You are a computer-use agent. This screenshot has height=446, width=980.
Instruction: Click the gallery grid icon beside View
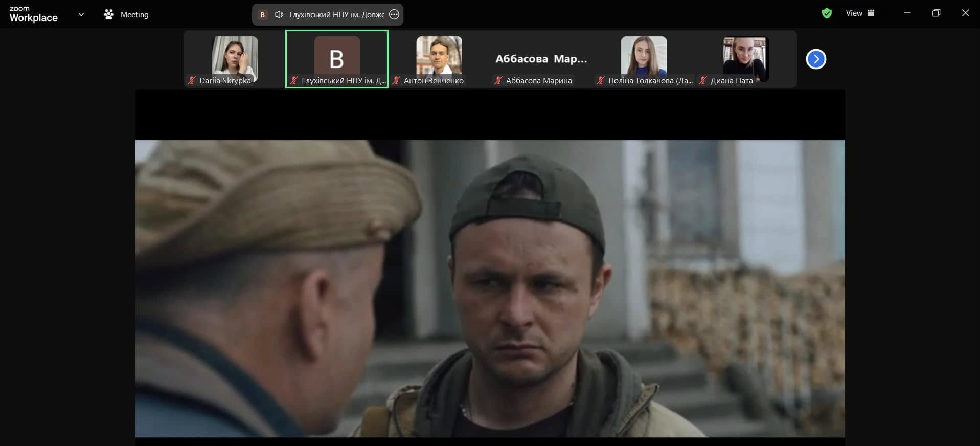[871, 13]
